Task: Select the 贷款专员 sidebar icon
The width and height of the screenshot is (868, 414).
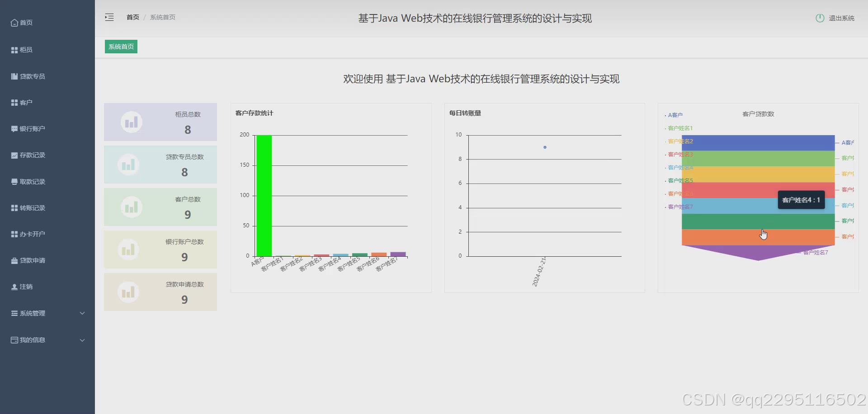Action: click(x=14, y=76)
